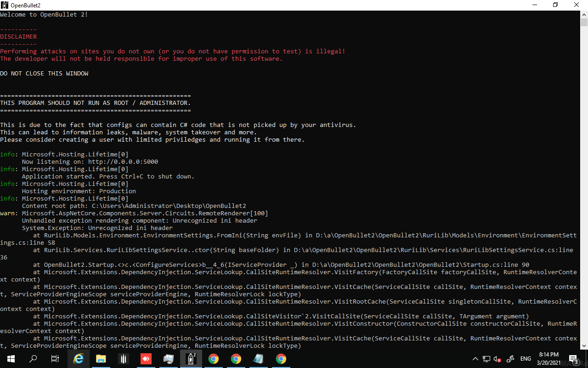Click the 'DO NOT CLOSE THIS WINDOW' line
The width and height of the screenshot is (588, 368).
[x=44, y=74]
